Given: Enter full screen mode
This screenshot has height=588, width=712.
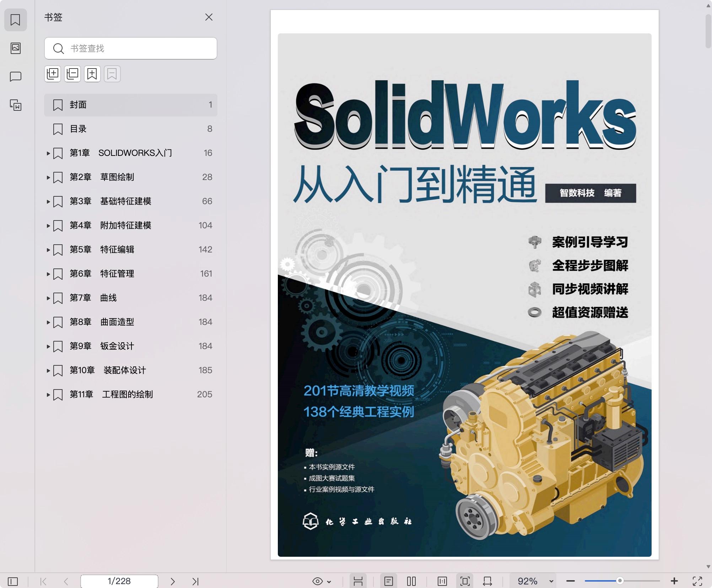Looking at the screenshot, I should coord(698,581).
